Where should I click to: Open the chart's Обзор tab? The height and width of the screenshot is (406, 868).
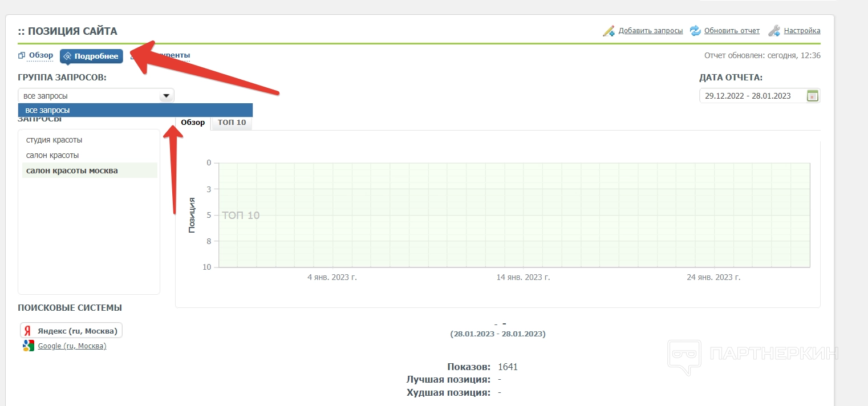pos(193,123)
